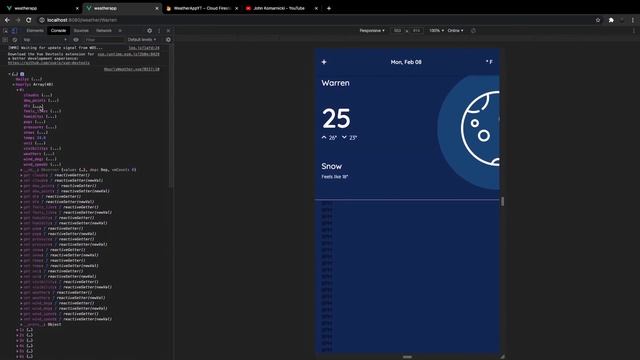640x360 pixels.
Task: Collapse array item 0
Action: [x=17, y=90]
